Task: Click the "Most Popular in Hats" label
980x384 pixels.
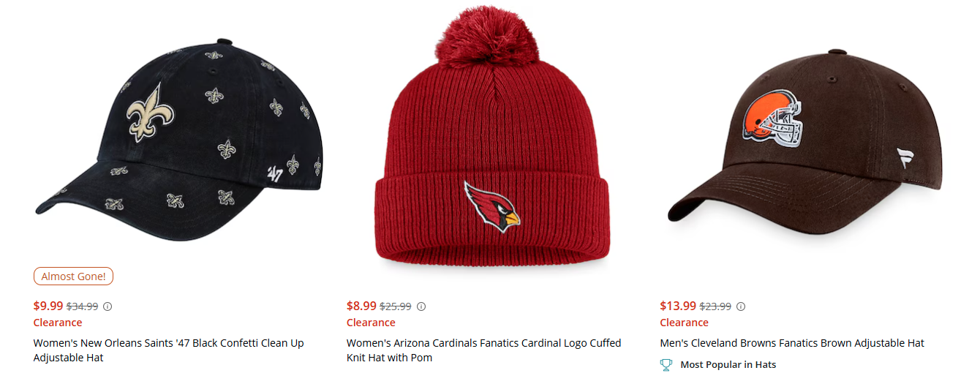Action: click(x=728, y=364)
